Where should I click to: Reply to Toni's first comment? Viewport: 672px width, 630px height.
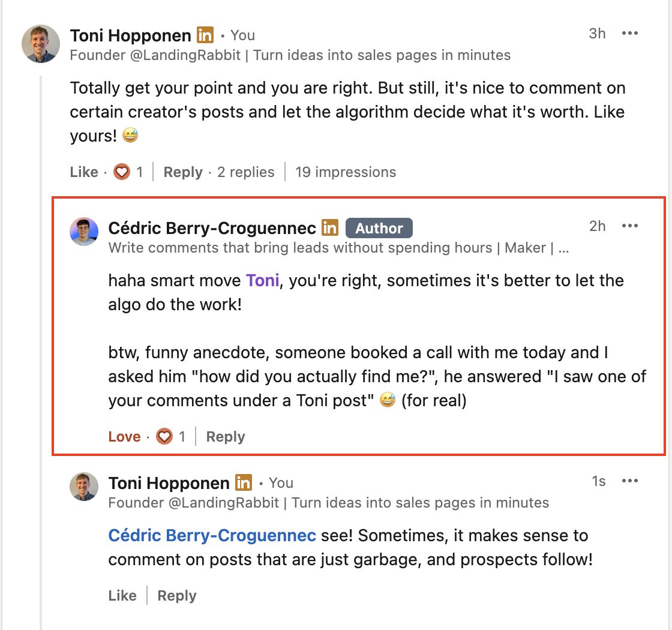[183, 172]
